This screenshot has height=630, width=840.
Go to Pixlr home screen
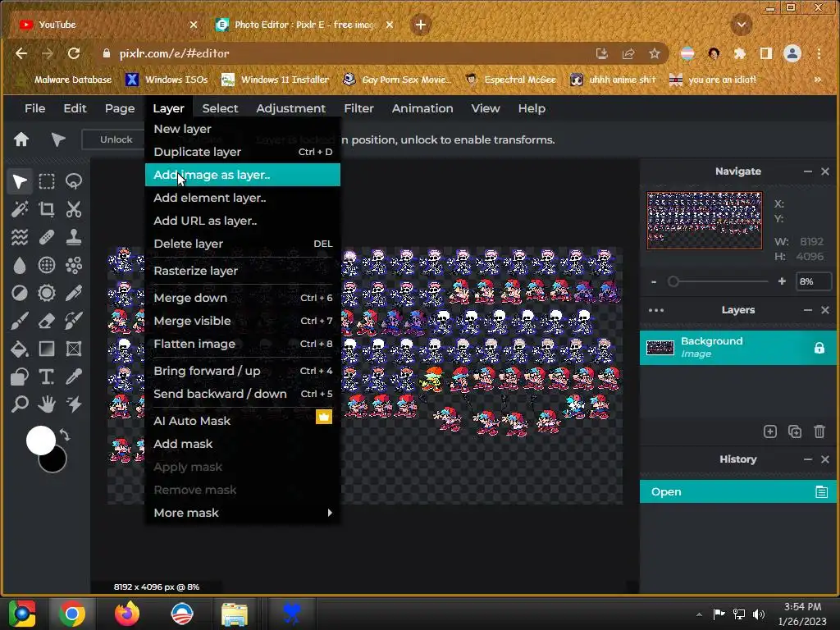[x=21, y=139]
